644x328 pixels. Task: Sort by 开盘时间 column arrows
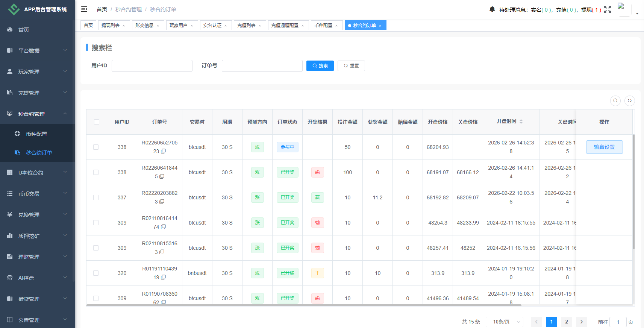coord(521,121)
